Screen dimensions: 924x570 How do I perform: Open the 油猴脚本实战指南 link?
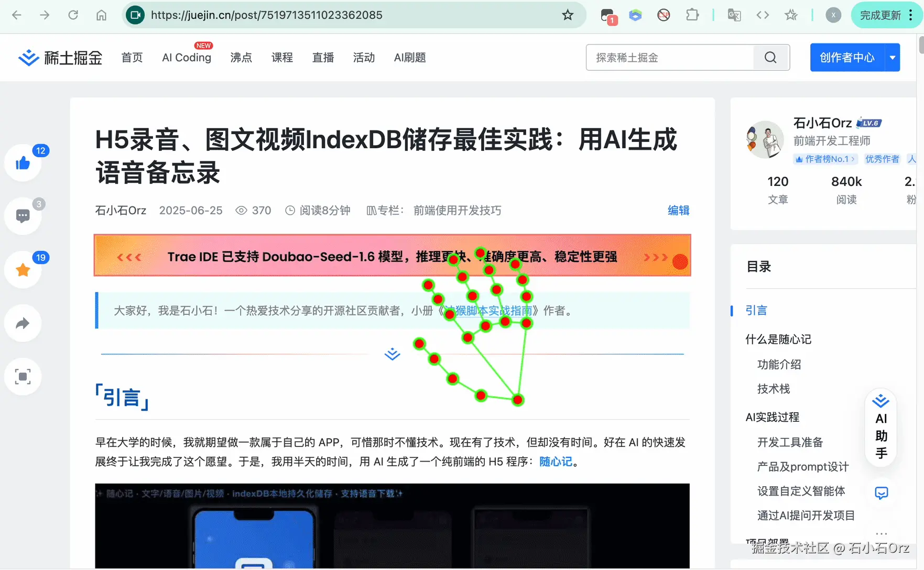click(488, 311)
